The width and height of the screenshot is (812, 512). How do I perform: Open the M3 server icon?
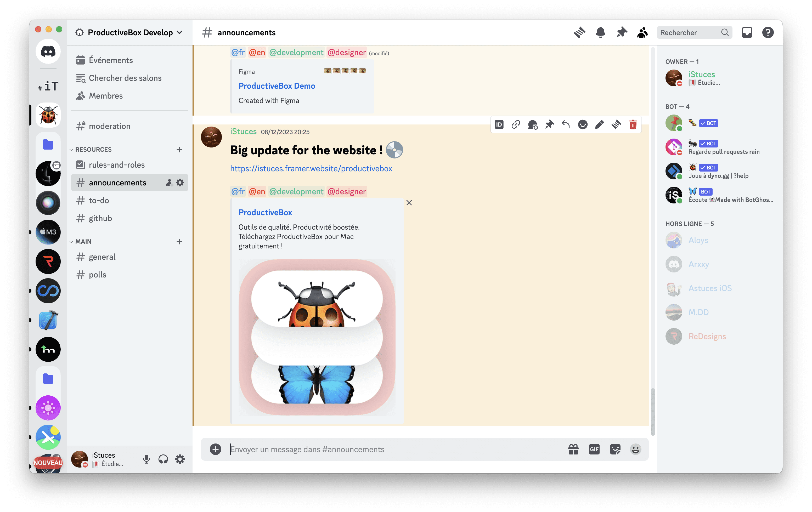[x=48, y=232]
